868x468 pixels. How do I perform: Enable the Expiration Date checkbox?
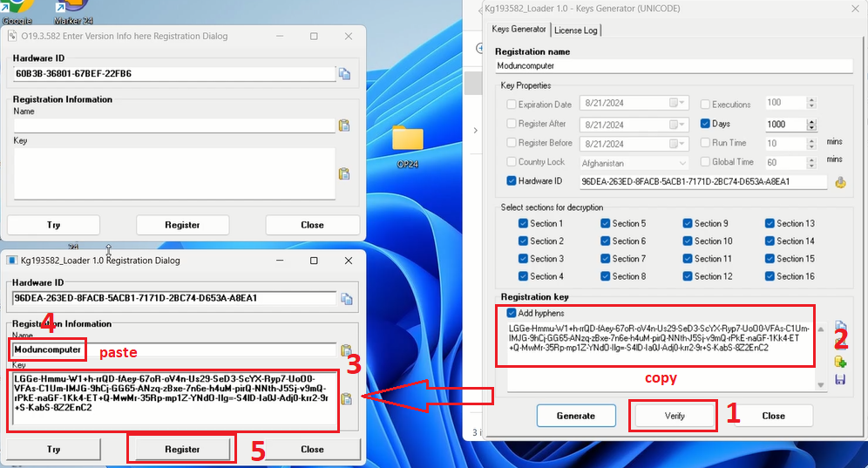pyautogui.click(x=512, y=105)
